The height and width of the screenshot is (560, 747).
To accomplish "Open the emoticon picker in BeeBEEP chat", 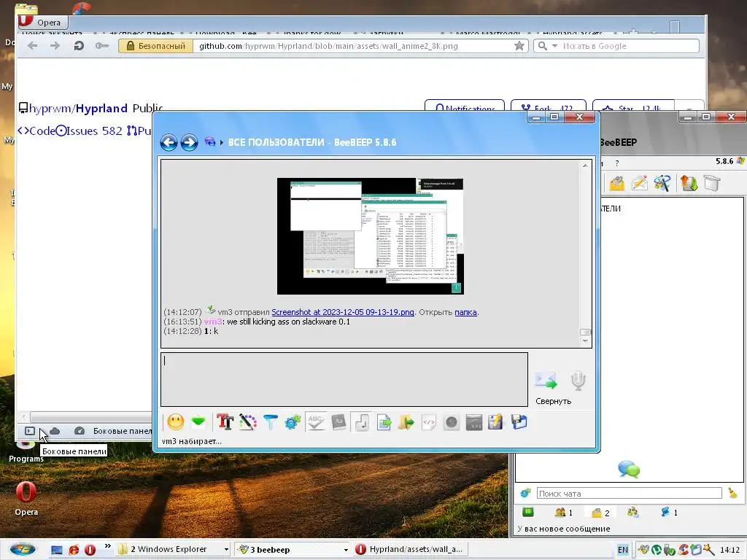I will [x=176, y=422].
